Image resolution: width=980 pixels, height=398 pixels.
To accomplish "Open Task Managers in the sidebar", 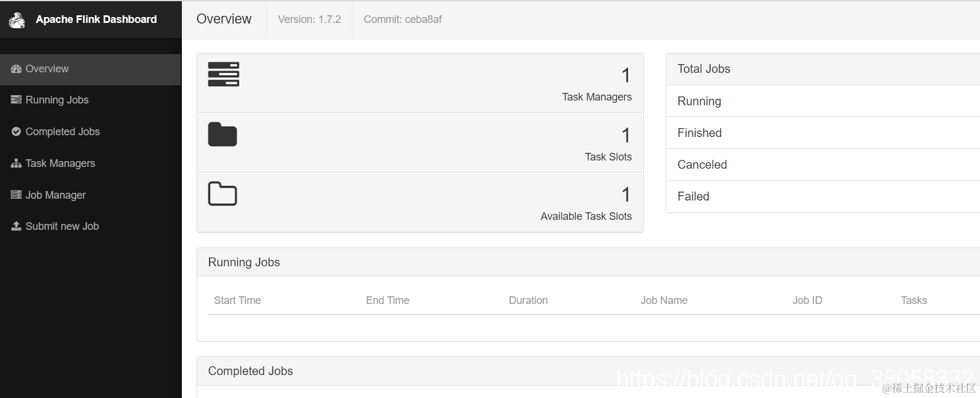I will click(x=91, y=164).
